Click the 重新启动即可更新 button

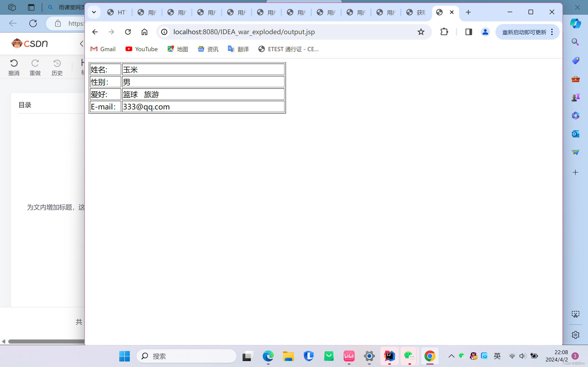[x=524, y=32]
